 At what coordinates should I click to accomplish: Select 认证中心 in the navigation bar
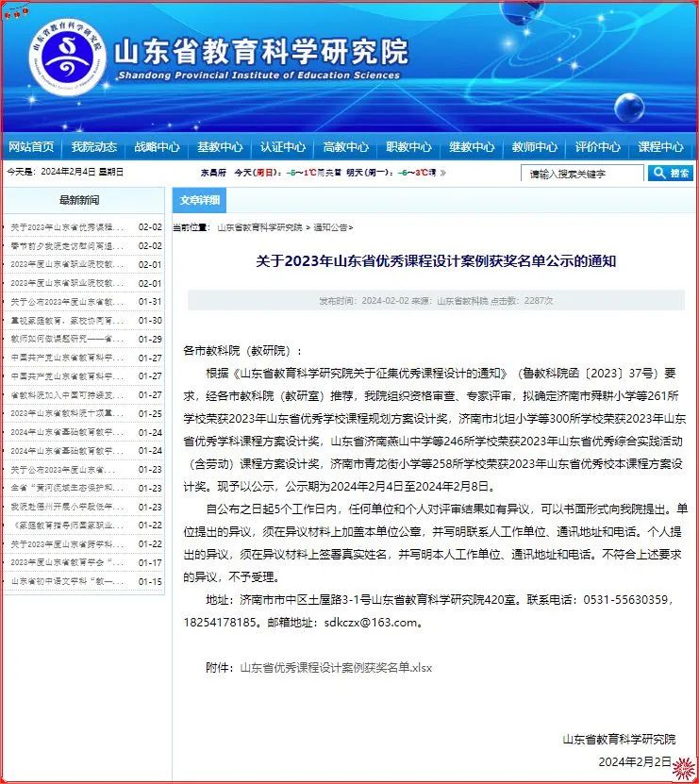pyautogui.click(x=283, y=146)
